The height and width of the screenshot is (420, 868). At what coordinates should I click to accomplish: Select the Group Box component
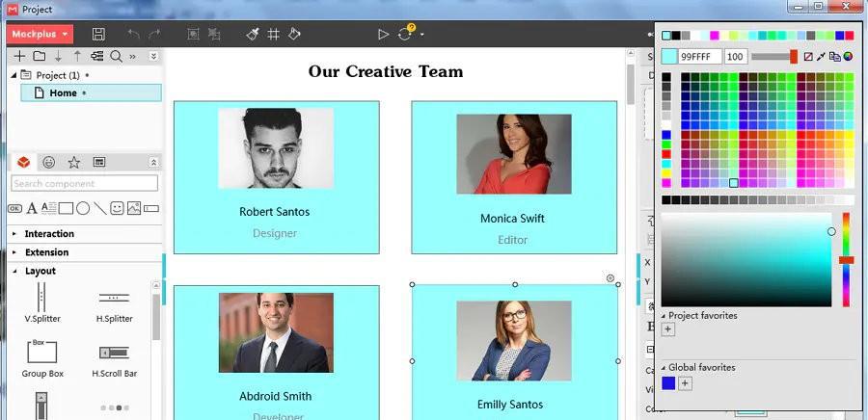tap(42, 358)
